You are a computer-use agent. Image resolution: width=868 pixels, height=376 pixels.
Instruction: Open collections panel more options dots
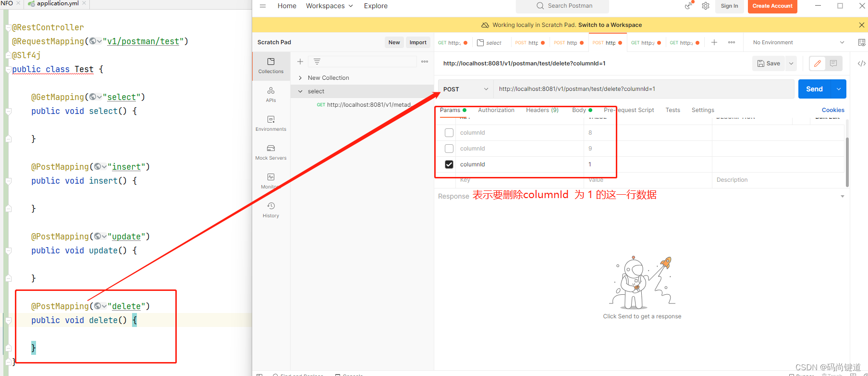tap(425, 62)
